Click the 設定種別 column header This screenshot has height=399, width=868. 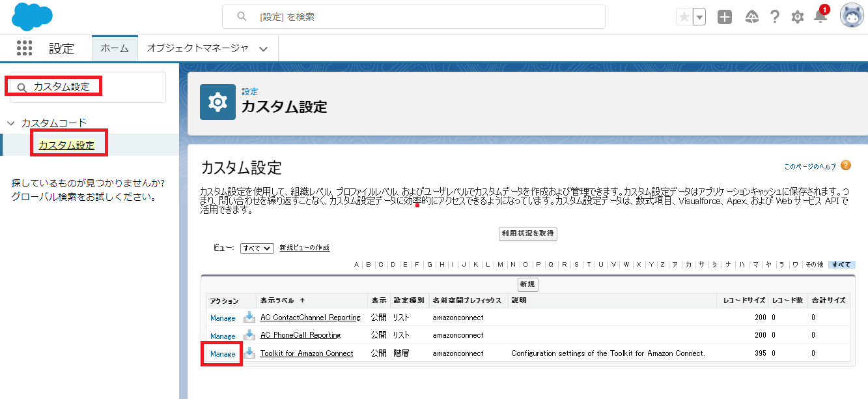click(x=409, y=301)
